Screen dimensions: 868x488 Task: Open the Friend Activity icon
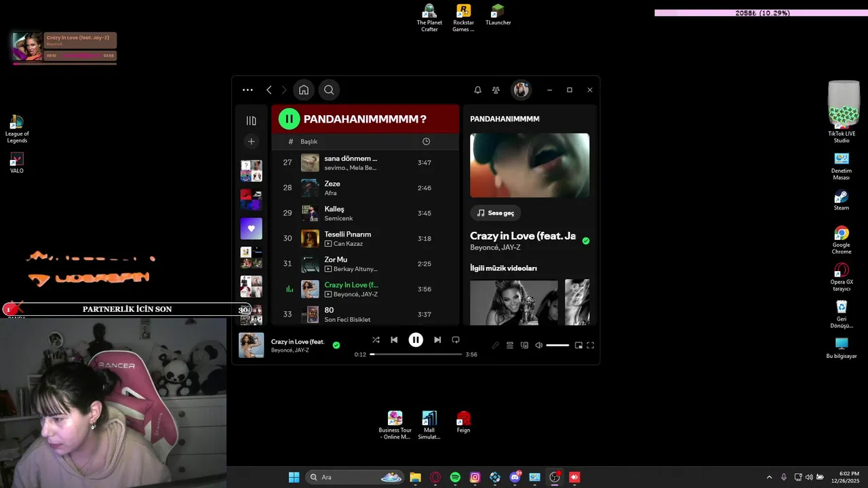coord(496,90)
